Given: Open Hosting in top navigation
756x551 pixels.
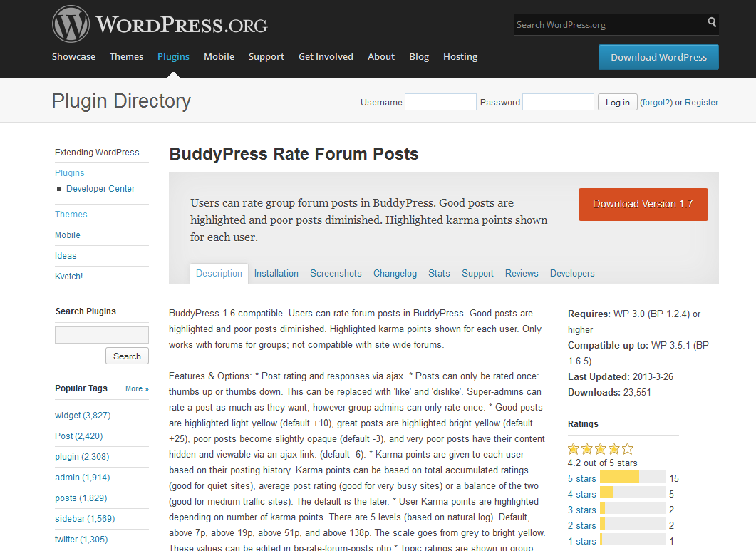Looking at the screenshot, I should click(460, 56).
